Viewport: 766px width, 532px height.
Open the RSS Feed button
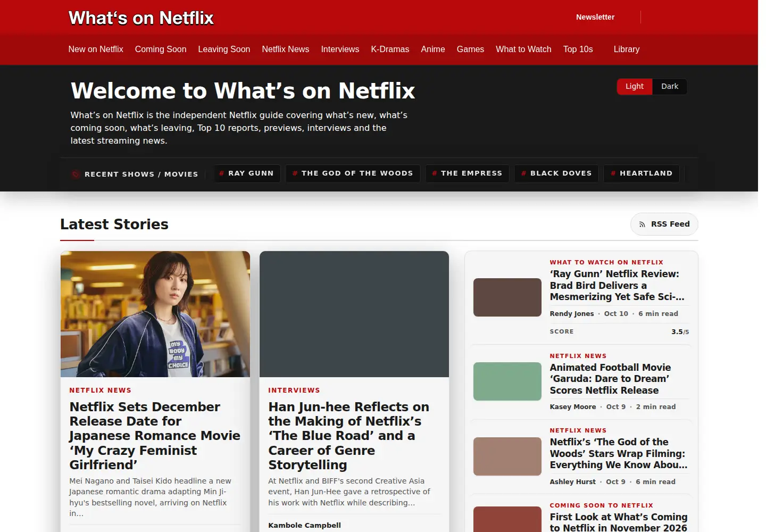664,224
